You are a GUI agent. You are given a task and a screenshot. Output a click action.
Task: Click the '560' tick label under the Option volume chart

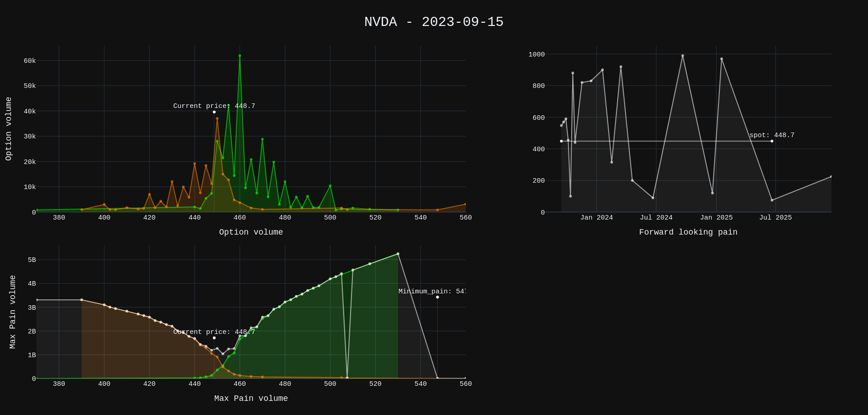465,217
